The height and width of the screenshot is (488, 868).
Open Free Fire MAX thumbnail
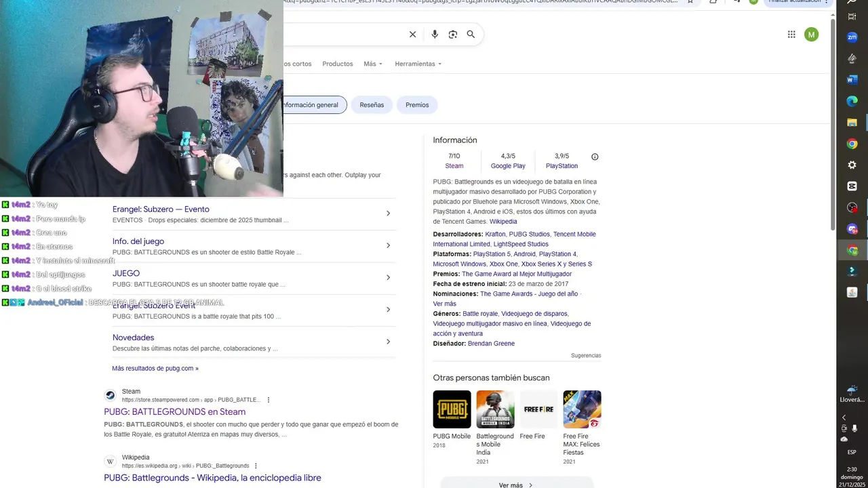(x=582, y=409)
